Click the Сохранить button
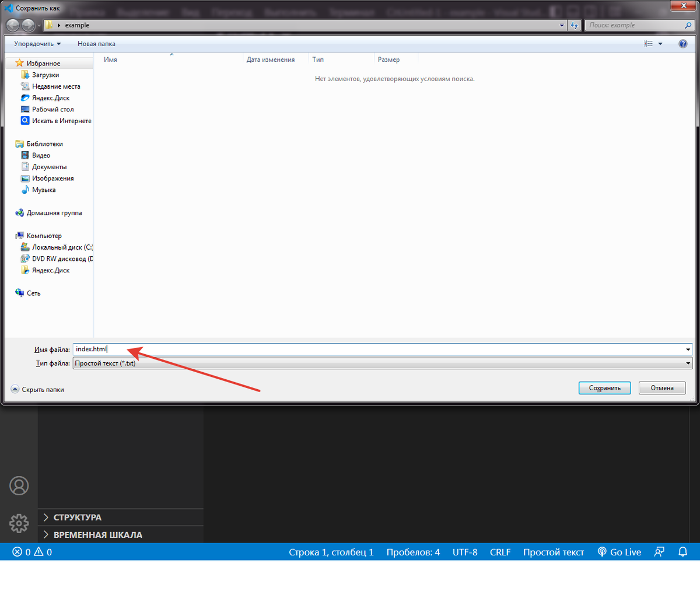The image size is (700, 591). 604,388
